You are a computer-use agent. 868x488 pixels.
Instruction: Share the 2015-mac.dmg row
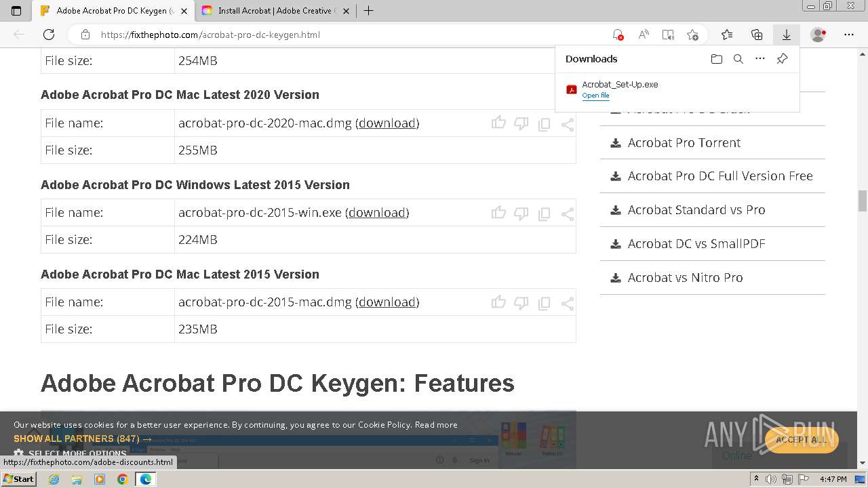click(568, 304)
